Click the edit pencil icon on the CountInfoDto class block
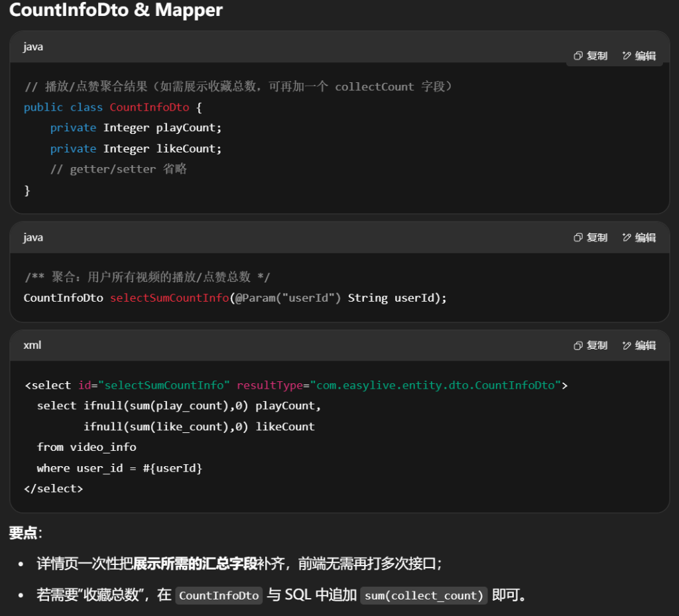The width and height of the screenshot is (679, 616). [x=627, y=56]
